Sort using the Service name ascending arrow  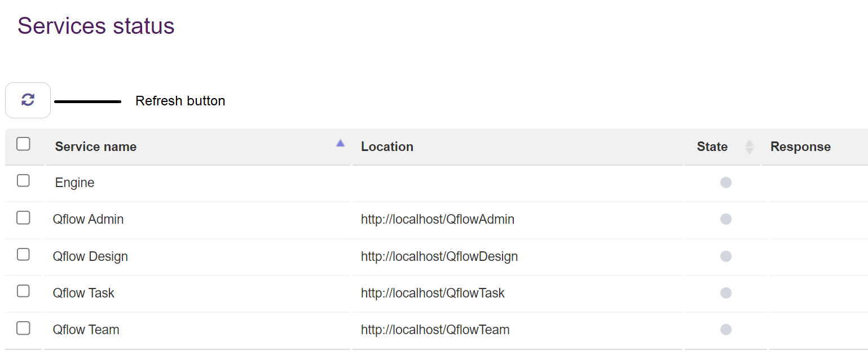340,143
